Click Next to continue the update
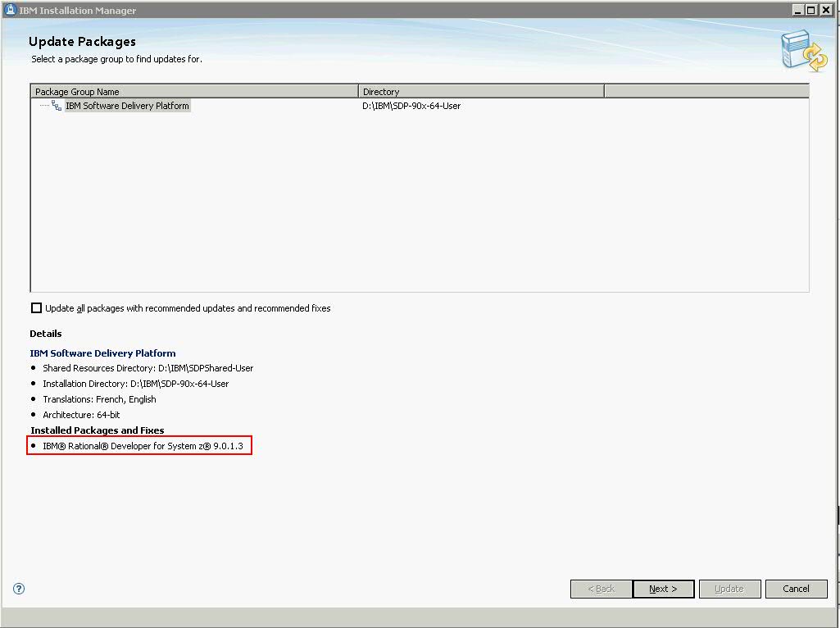This screenshot has width=840, height=628. point(663,589)
